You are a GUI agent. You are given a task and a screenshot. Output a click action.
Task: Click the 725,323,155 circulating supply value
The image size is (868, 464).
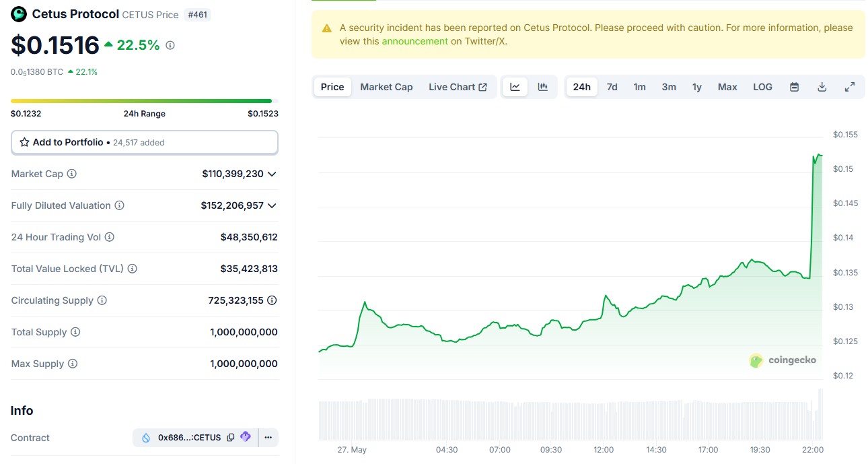(236, 300)
